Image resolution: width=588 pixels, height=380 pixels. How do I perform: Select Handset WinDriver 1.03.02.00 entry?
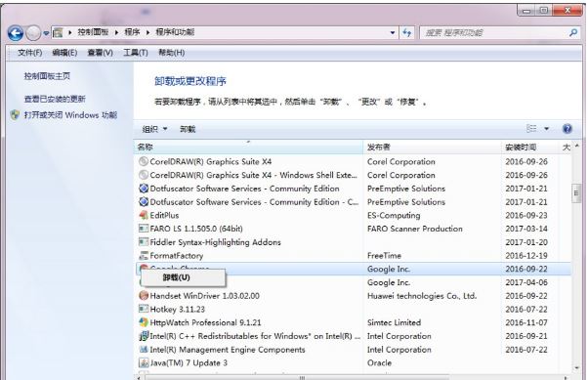(205, 296)
